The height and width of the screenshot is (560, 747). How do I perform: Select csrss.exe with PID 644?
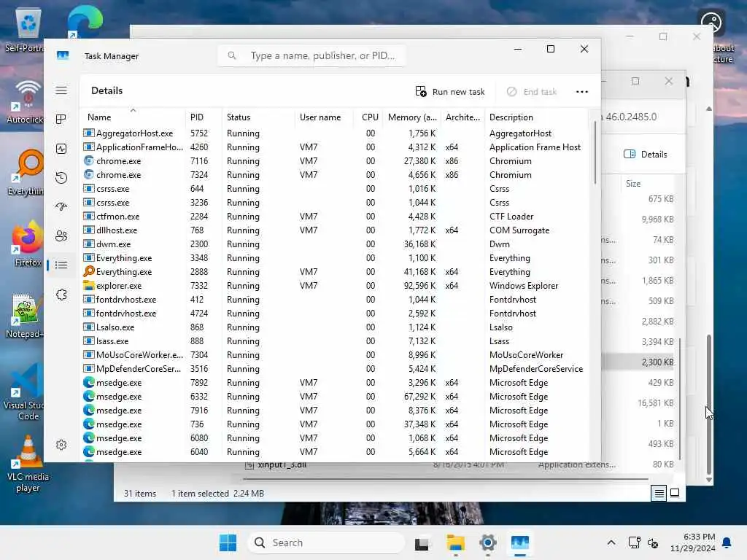point(336,189)
